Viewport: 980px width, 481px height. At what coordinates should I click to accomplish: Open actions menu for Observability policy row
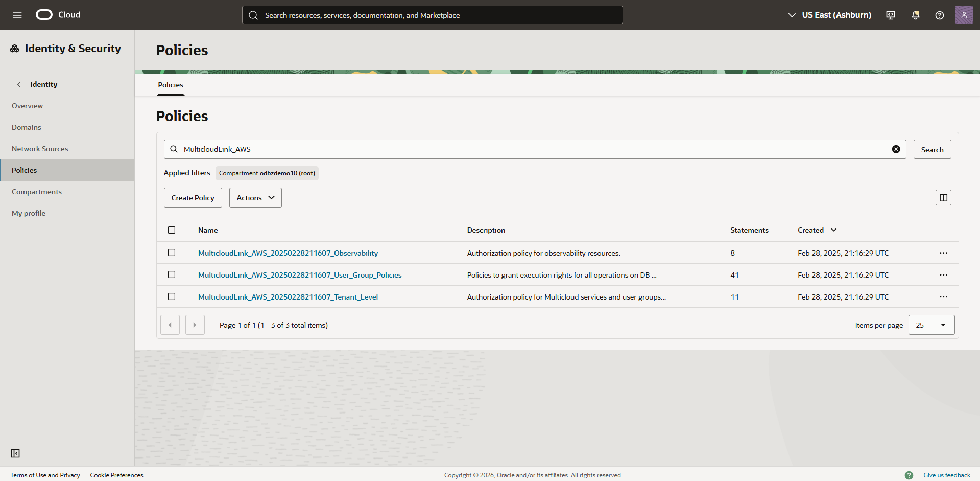coord(943,253)
